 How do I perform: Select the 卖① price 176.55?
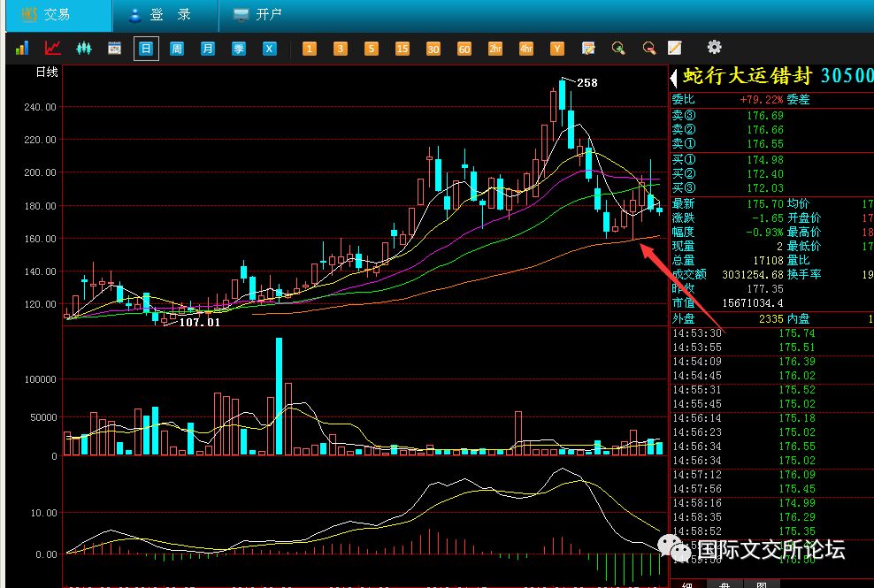(764, 144)
